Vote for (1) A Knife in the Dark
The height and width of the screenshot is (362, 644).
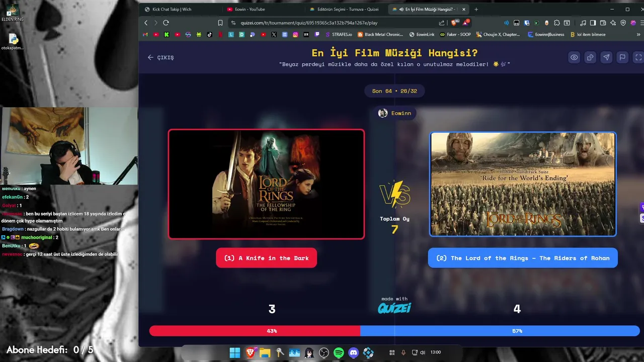(x=266, y=258)
